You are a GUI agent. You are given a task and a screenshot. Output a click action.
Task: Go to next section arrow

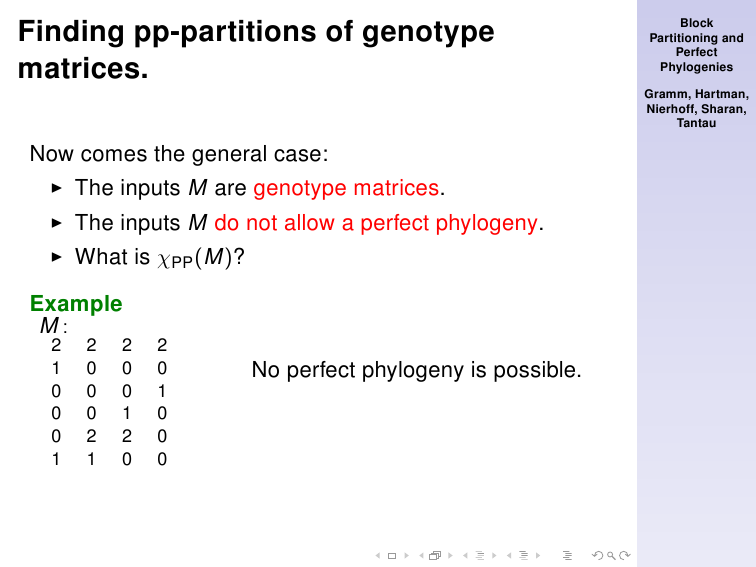click(538, 555)
